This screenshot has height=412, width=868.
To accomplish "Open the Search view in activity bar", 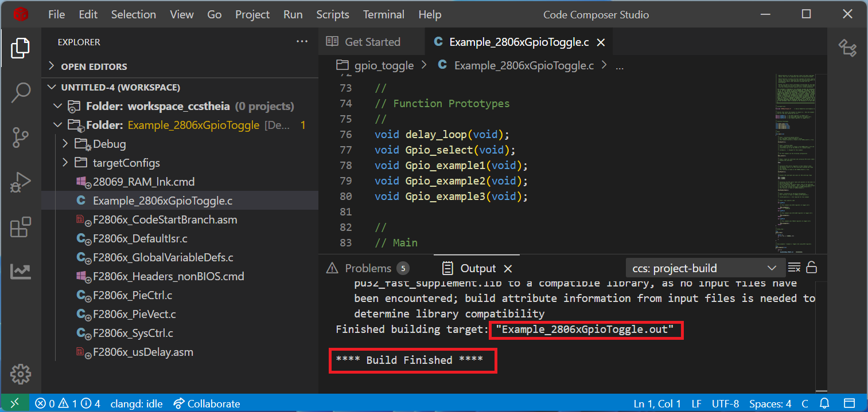I will click(21, 92).
